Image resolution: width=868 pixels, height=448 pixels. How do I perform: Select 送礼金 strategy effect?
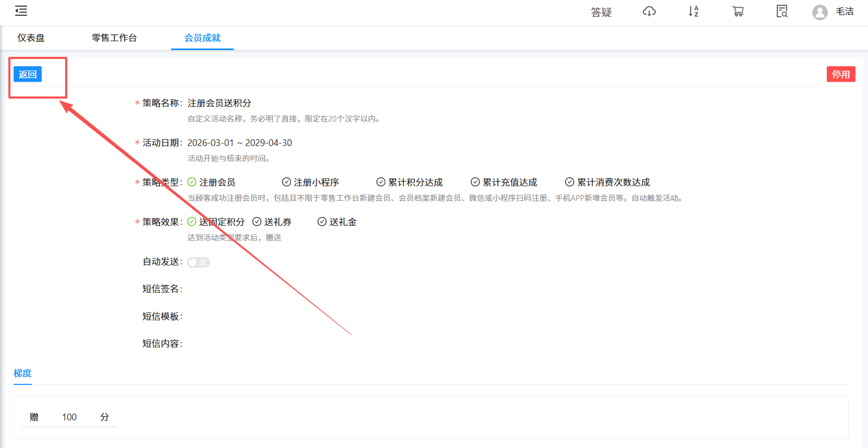pyautogui.click(x=337, y=222)
